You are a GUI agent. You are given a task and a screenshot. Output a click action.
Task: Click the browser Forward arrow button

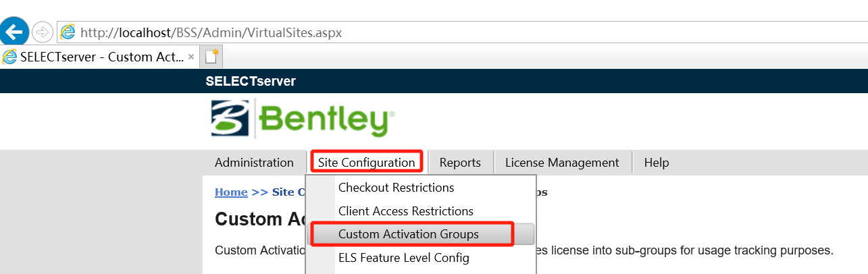43,32
